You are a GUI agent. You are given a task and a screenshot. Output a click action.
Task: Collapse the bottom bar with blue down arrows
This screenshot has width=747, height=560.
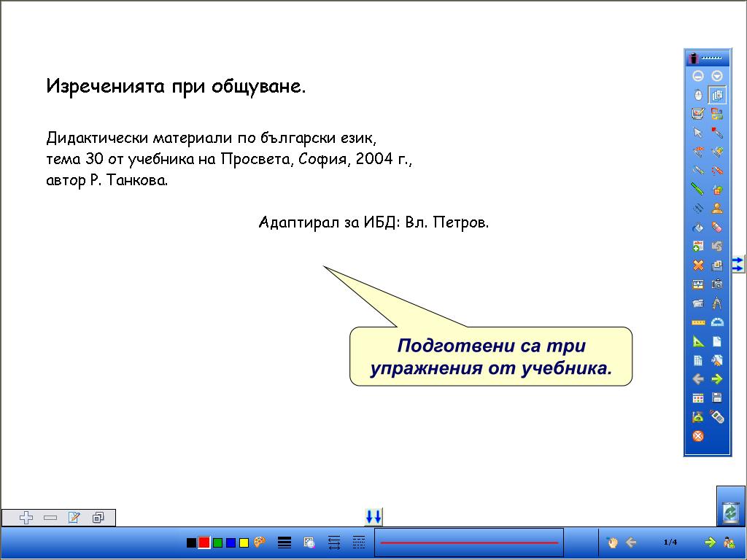click(x=373, y=517)
